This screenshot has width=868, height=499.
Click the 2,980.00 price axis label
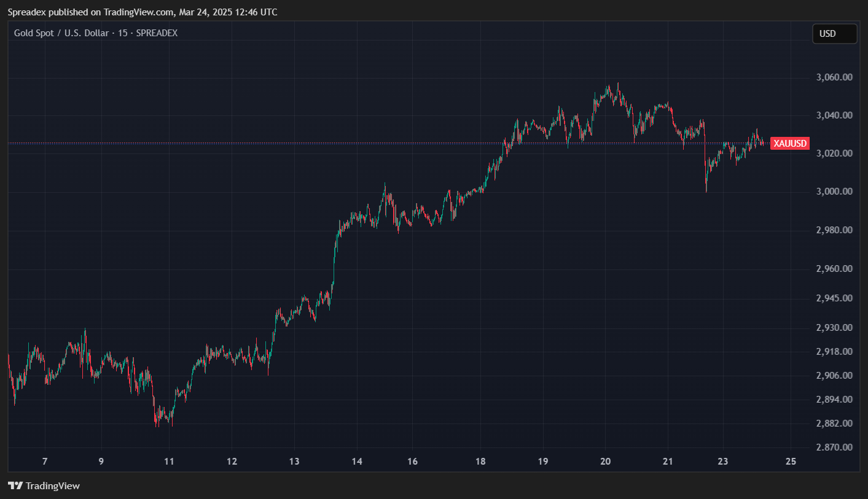[x=834, y=230]
